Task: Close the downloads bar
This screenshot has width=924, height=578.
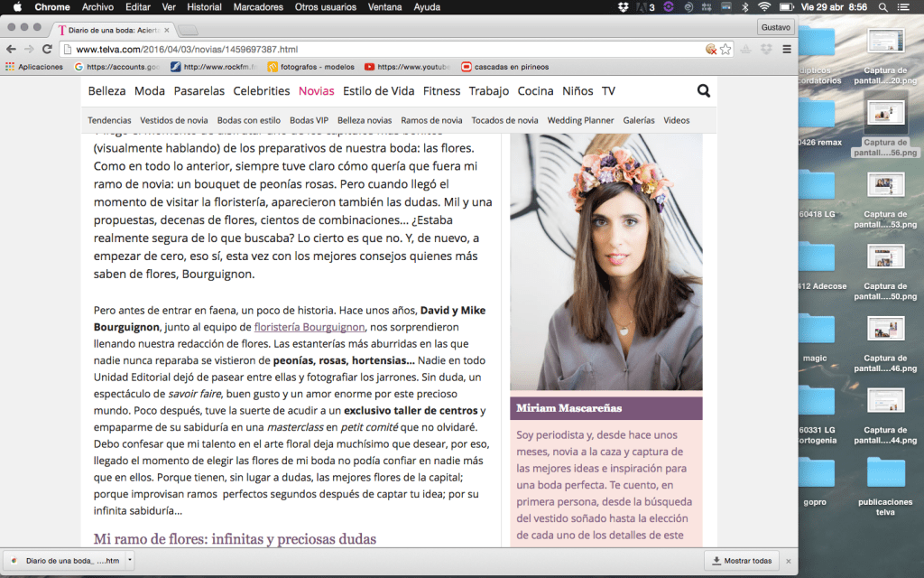Action: (788, 560)
